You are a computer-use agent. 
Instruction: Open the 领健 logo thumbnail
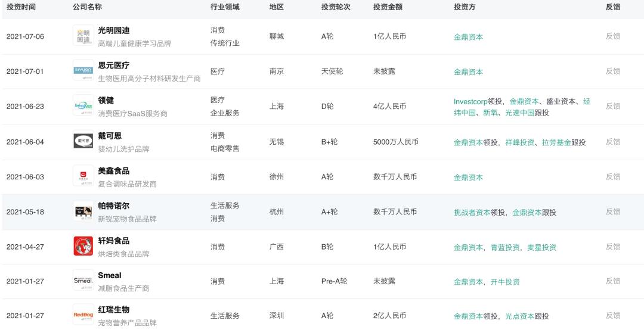pyautogui.click(x=83, y=106)
